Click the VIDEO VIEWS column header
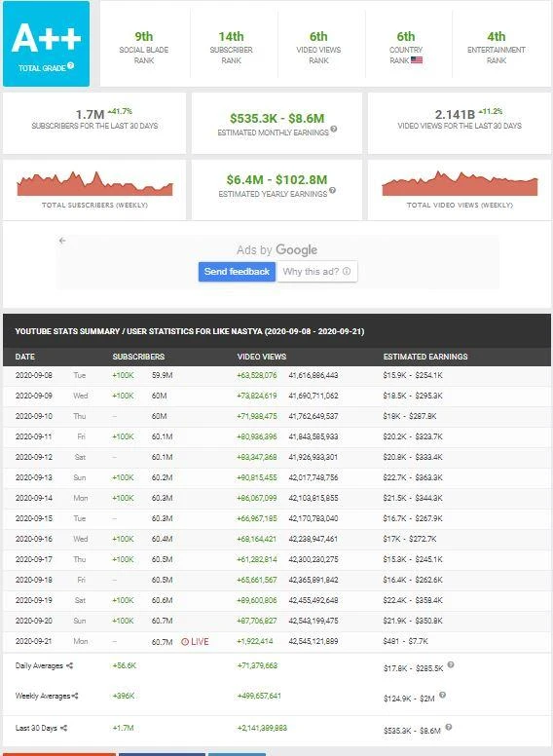Image resolution: width=553 pixels, height=756 pixels. pos(262,357)
